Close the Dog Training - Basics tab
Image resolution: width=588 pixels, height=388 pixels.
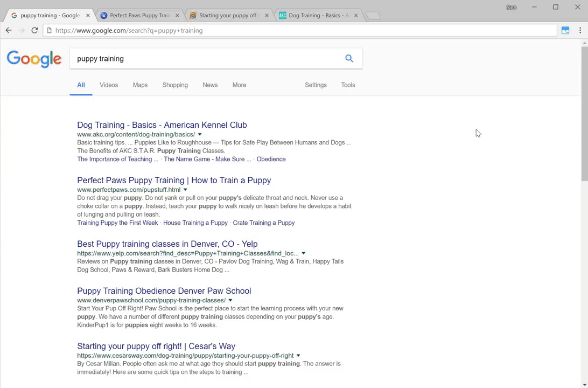356,16
